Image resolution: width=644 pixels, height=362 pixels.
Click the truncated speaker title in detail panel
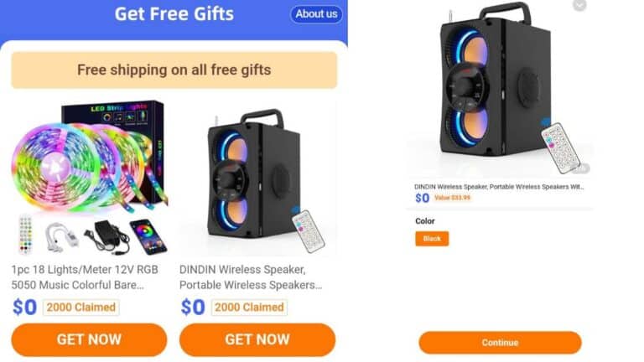499,187
